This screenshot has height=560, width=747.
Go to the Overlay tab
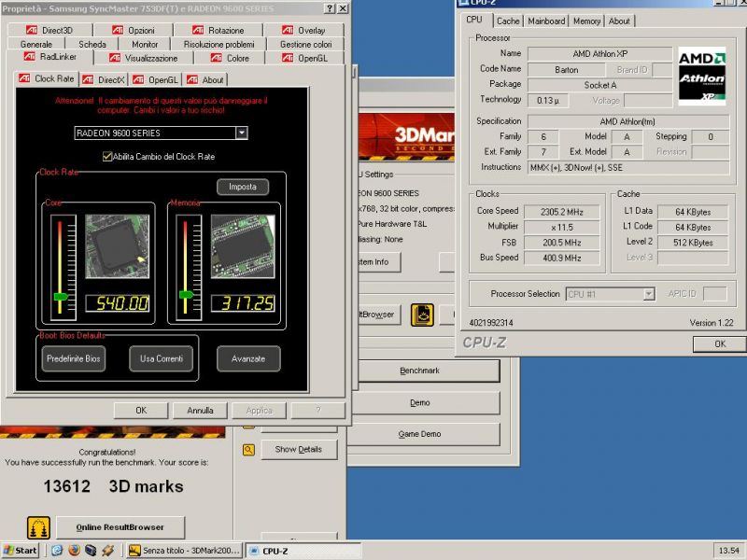point(303,30)
